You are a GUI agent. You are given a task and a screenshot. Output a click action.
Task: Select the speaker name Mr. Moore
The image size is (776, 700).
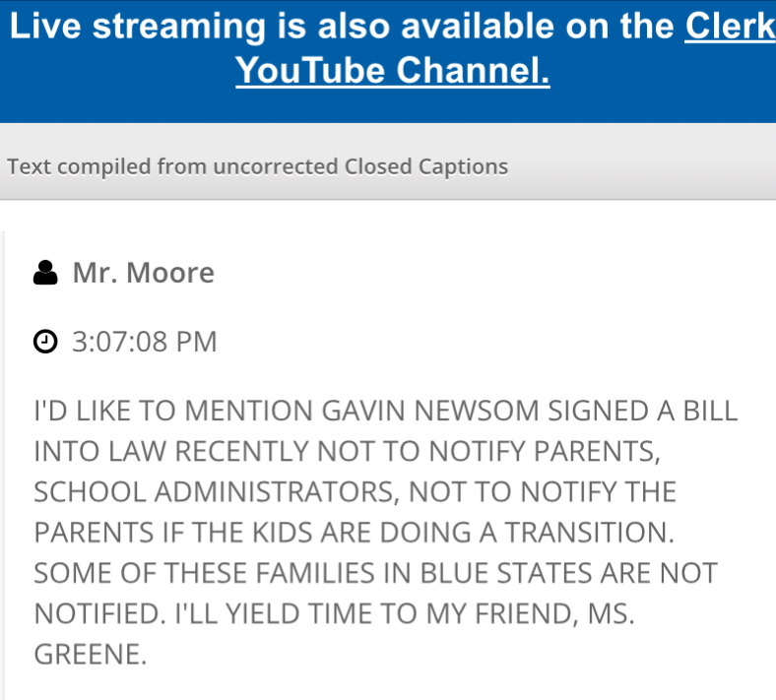tap(143, 273)
